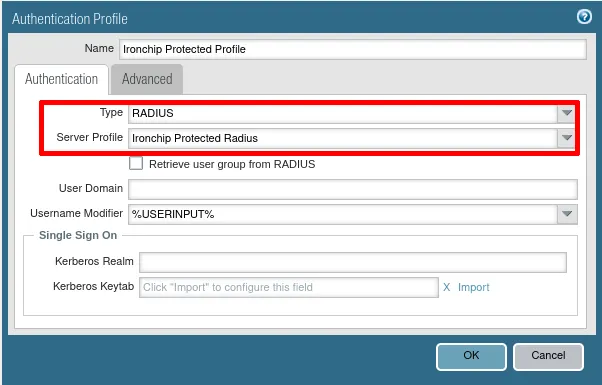Screen dimensions: 602x385
Task: Click the Import link for Kerberos Keytab
Action: click(x=473, y=287)
